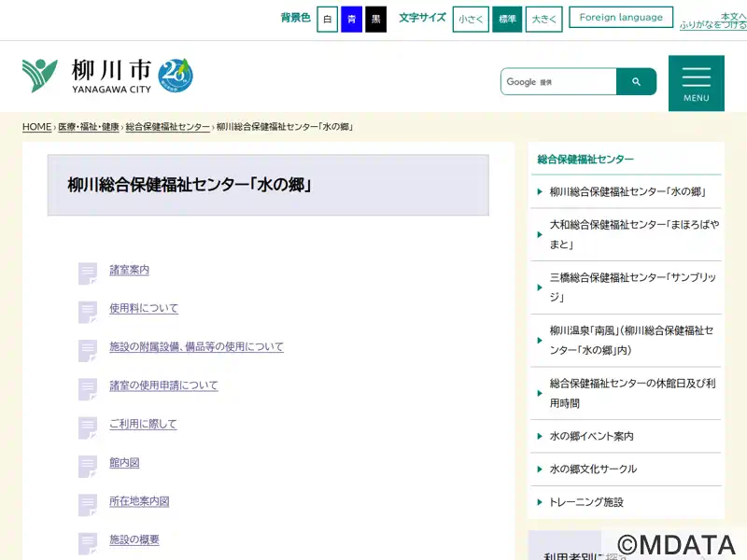Click the magnifier search button

(636, 82)
